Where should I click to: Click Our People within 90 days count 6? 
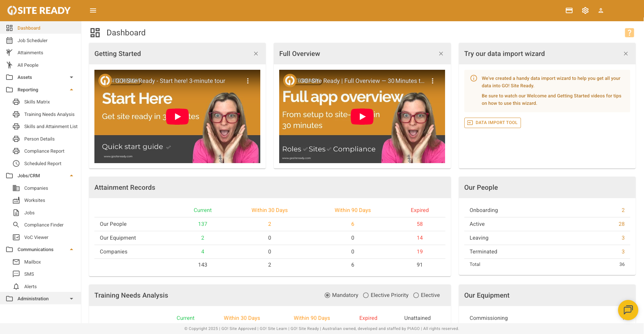353,224
